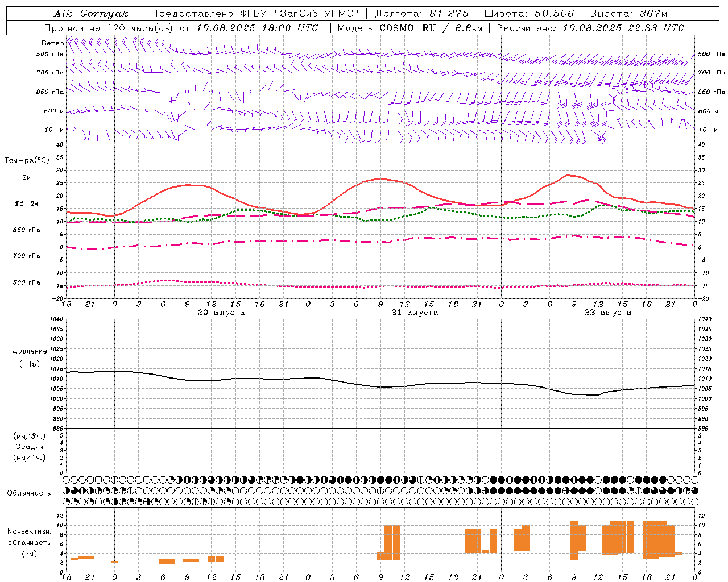This screenshot has height=582, width=728.
Task: Click the "Td 2м" dew point legend entry
Action: point(26,204)
